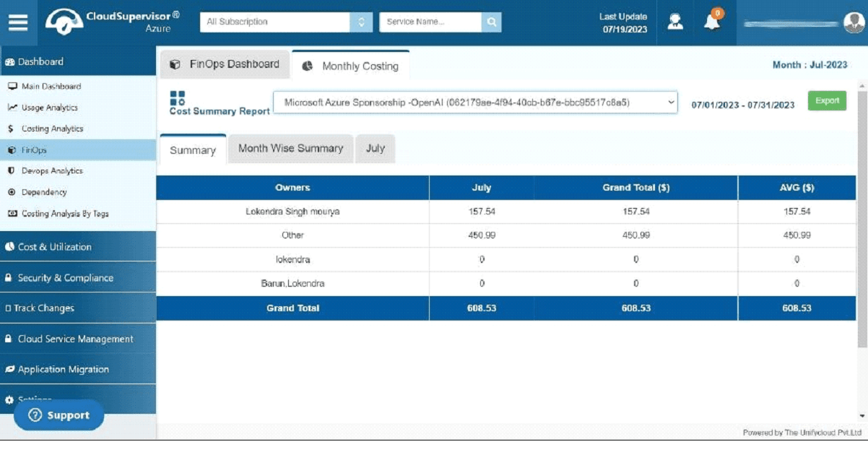Click the Cost & Utilization pie icon
Viewport: 868px width, 468px height.
[9, 246]
